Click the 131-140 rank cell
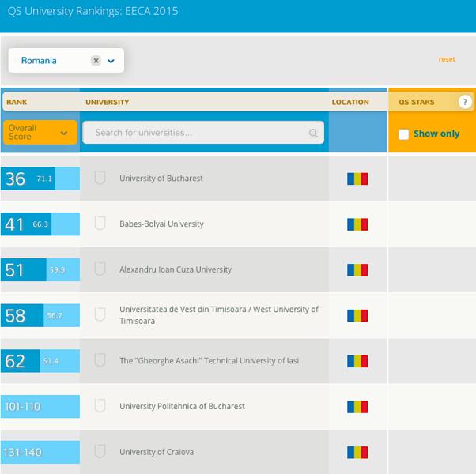 pyautogui.click(x=40, y=452)
